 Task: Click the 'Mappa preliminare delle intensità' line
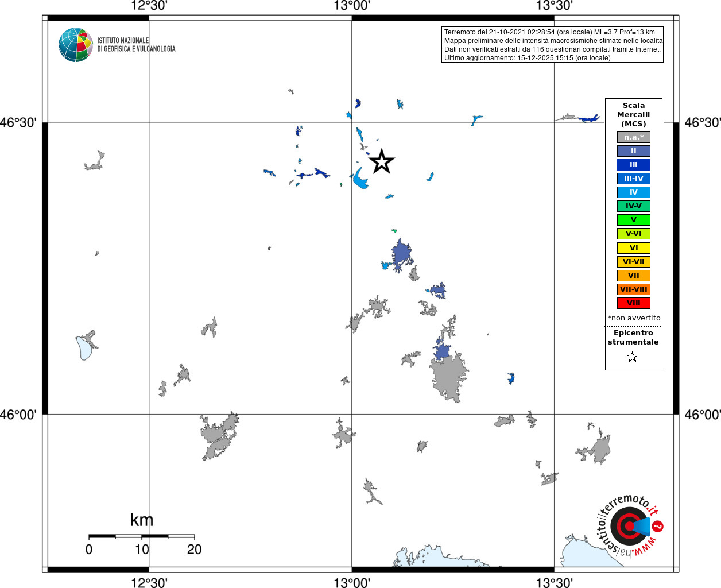[553, 41]
